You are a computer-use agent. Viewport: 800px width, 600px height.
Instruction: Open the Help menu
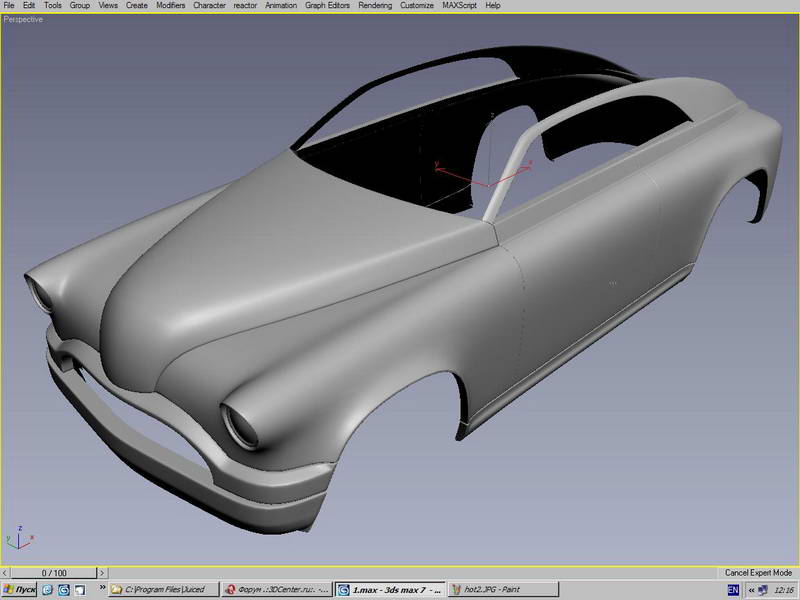click(x=492, y=6)
